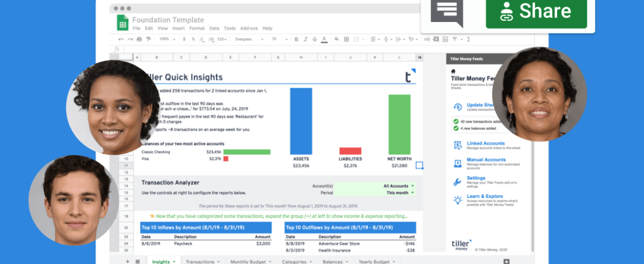The image size is (644, 264).
Task: Open the fill color picker
Action: [x=336, y=39]
